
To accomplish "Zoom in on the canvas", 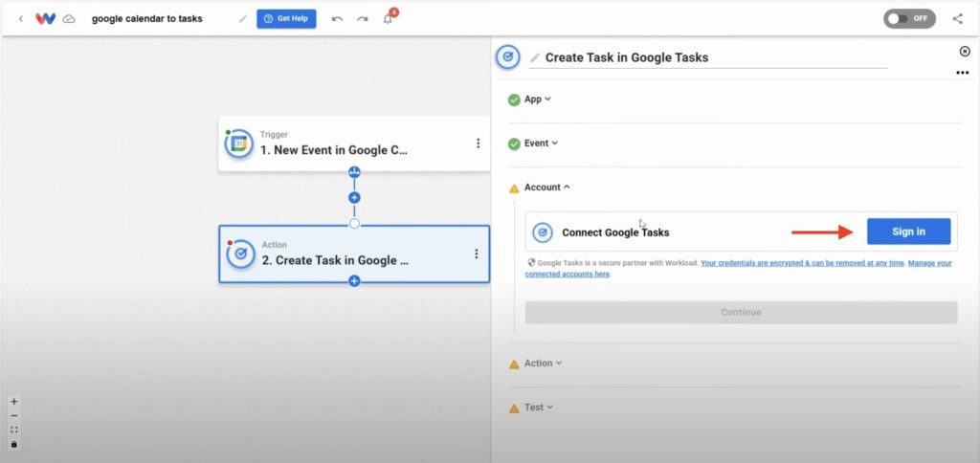I will pos(13,402).
